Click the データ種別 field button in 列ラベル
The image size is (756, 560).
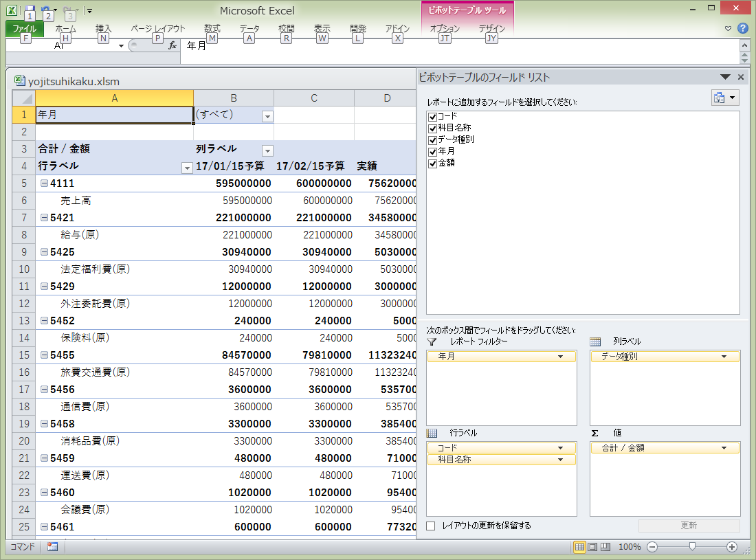coord(664,357)
